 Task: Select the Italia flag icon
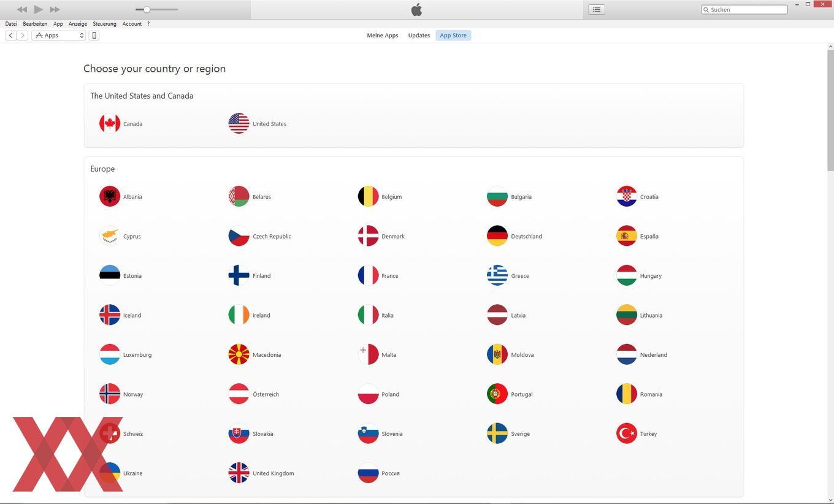coord(369,315)
